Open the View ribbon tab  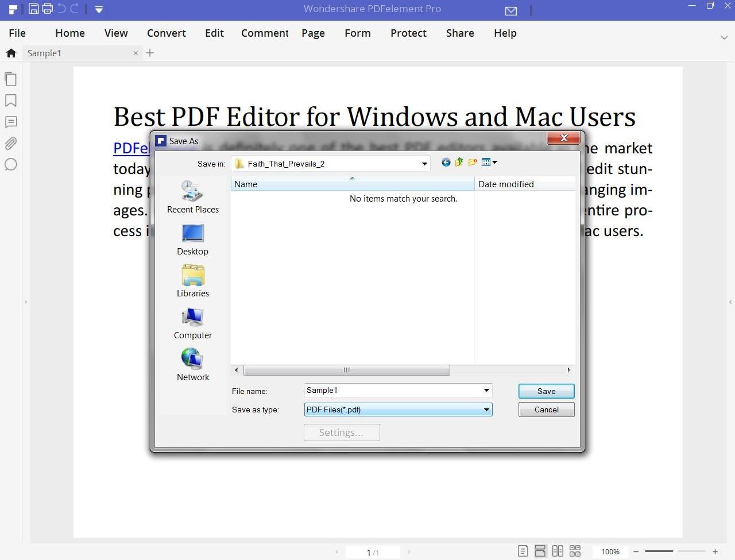point(116,33)
